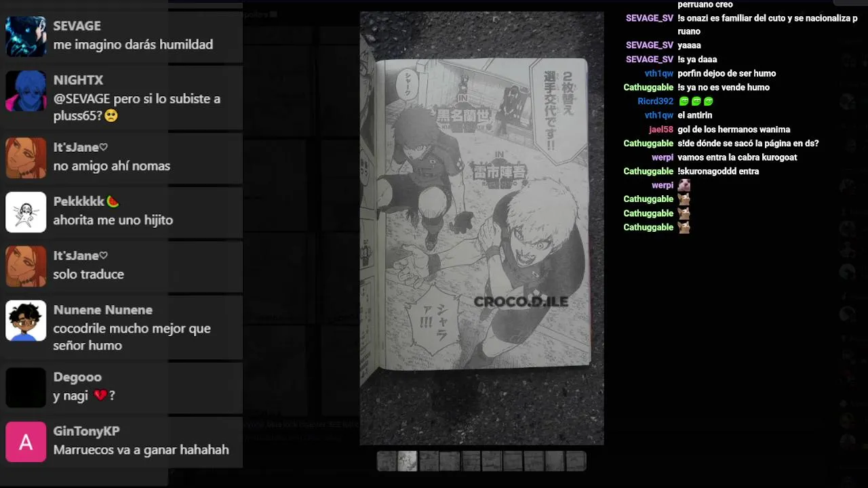Click the message 'no amigo ahí nomas'
This screenshot has width=868, height=488.
tap(112, 166)
